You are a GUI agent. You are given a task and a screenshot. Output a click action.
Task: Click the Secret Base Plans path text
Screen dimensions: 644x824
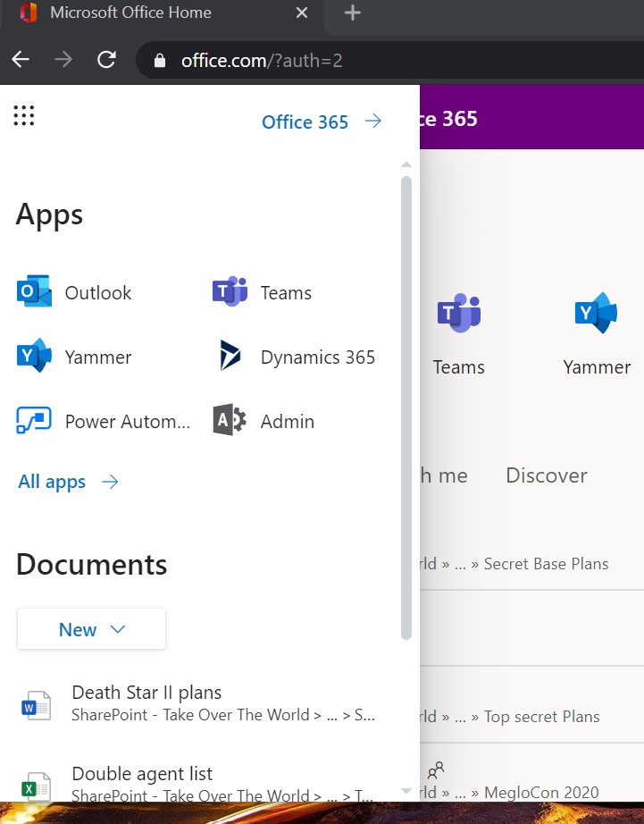(546, 564)
